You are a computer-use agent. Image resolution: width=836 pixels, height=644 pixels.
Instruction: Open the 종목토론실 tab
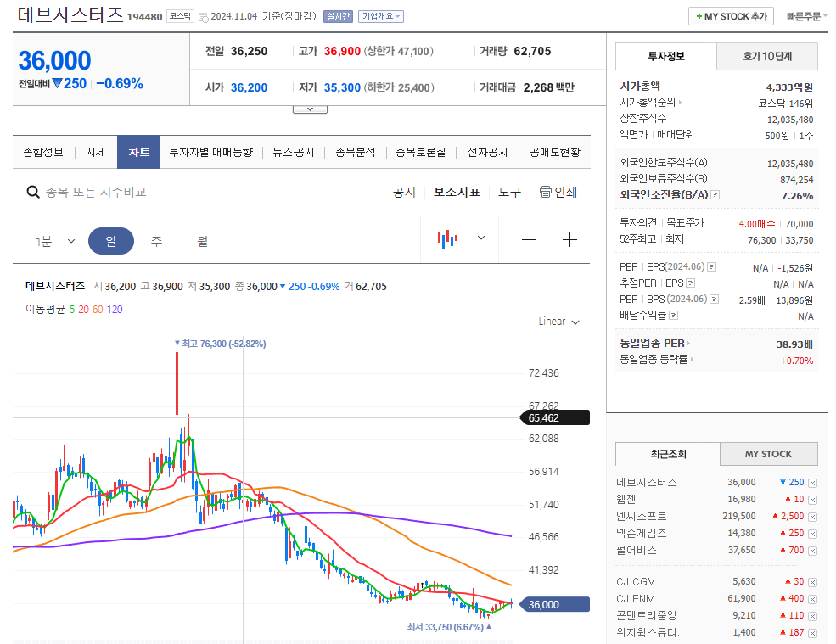(421, 153)
